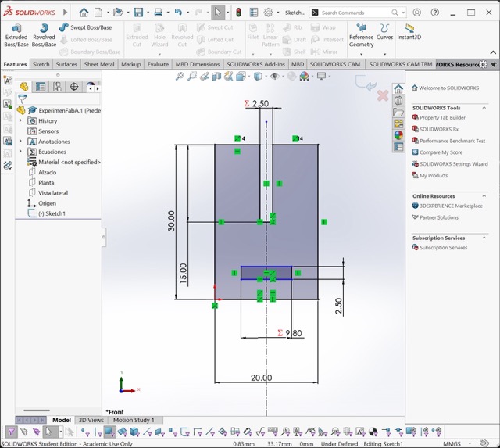Image resolution: width=500 pixels, height=448 pixels.
Task: Collapse the CommandManager ribbon chevron
Action: pyautogui.click(x=493, y=52)
